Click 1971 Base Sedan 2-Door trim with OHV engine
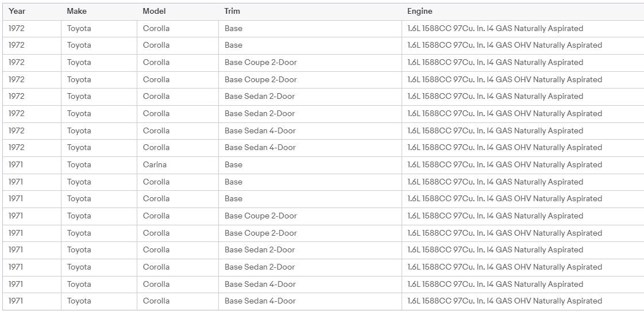The width and height of the screenshot is (644, 311). coord(260,267)
